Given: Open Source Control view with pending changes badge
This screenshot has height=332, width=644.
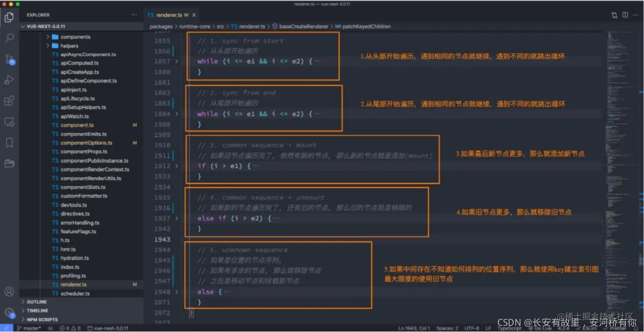Looking at the screenshot, I should pos(10,59).
